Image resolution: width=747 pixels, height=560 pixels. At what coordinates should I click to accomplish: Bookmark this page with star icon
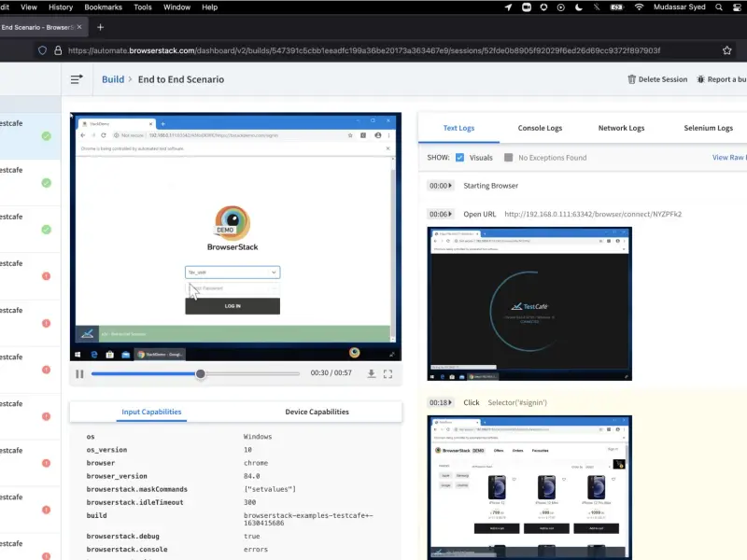[x=727, y=50]
